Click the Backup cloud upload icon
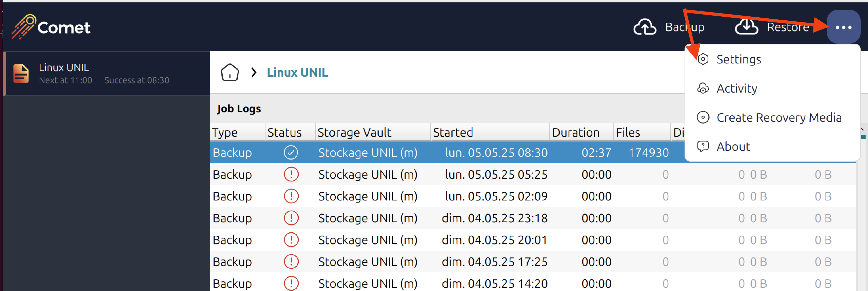The image size is (868, 291). [x=645, y=27]
